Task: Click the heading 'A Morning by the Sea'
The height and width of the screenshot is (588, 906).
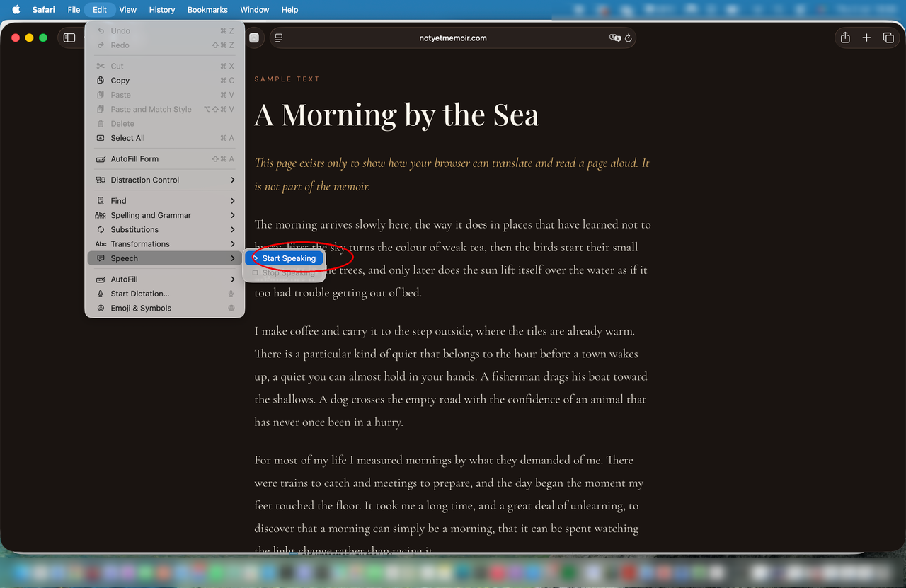Action: pos(396,115)
